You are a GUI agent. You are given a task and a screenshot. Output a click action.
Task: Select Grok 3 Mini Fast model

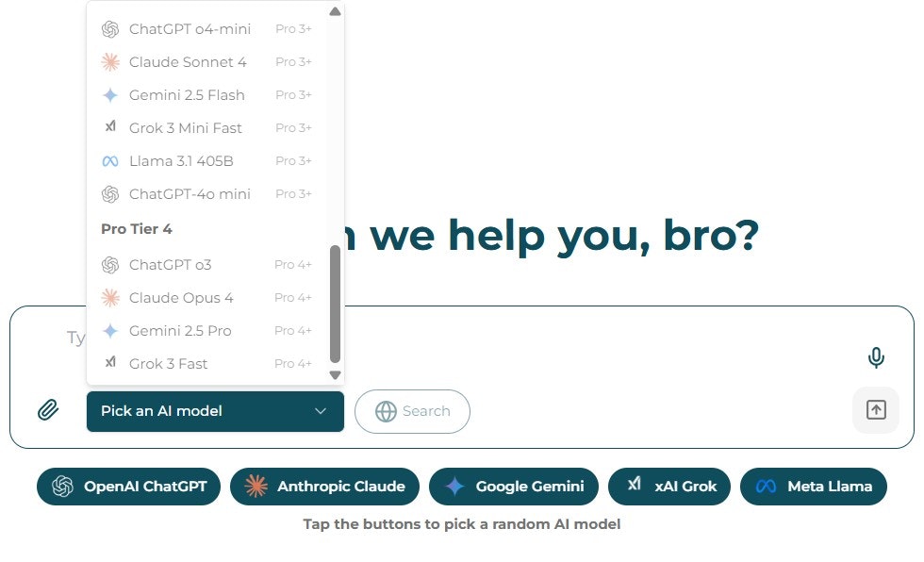click(206, 128)
